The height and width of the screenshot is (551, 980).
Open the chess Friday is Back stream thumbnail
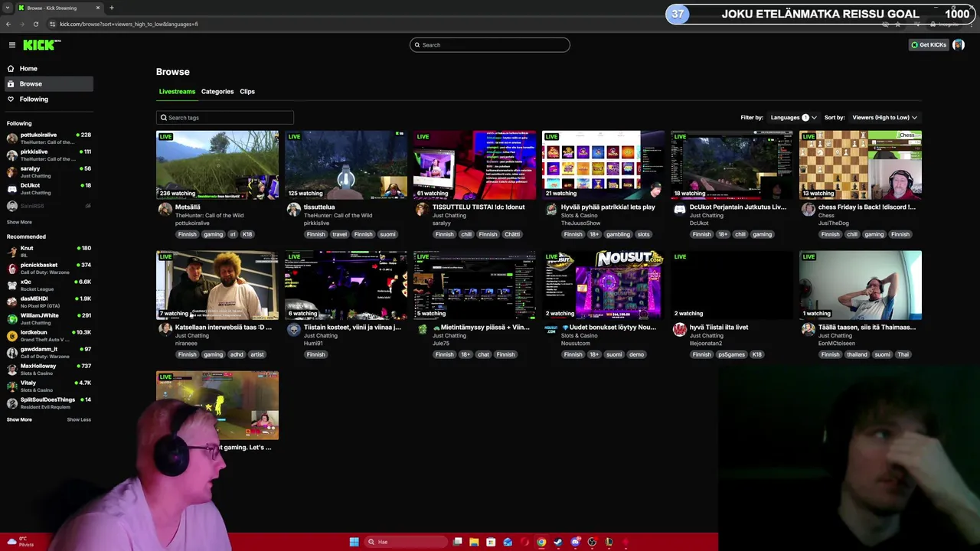(861, 165)
